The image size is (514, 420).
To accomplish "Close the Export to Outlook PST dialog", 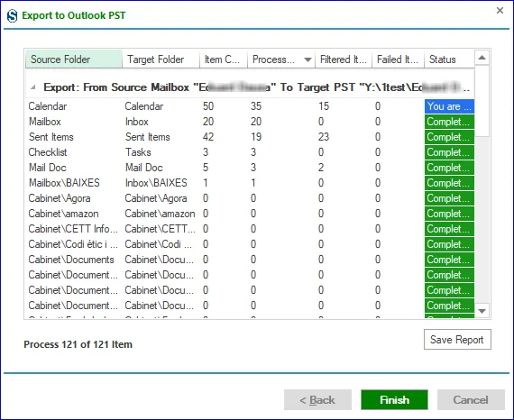I will [500, 11].
